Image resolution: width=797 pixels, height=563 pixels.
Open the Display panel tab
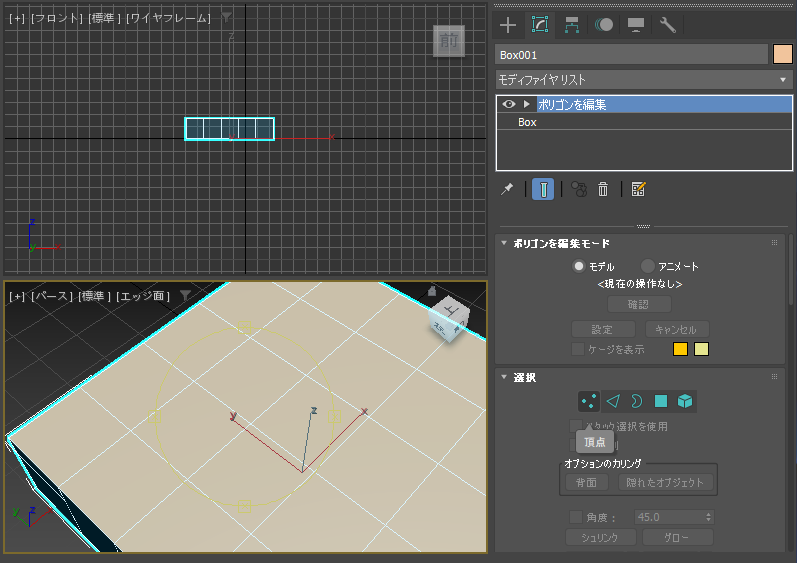pyautogui.click(x=636, y=25)
